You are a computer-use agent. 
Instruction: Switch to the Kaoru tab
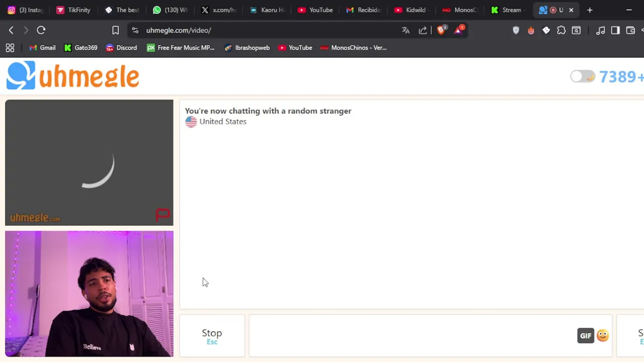(x=267, y=10)
